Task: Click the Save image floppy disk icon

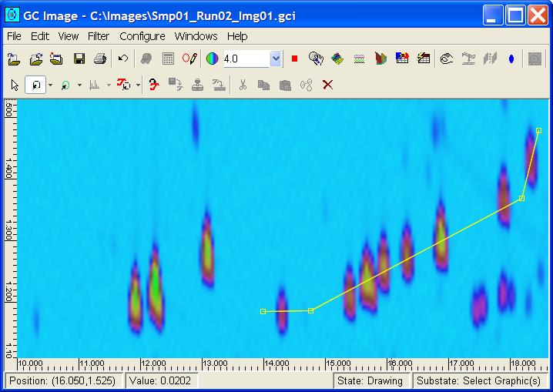Action: tap(79, 59)
